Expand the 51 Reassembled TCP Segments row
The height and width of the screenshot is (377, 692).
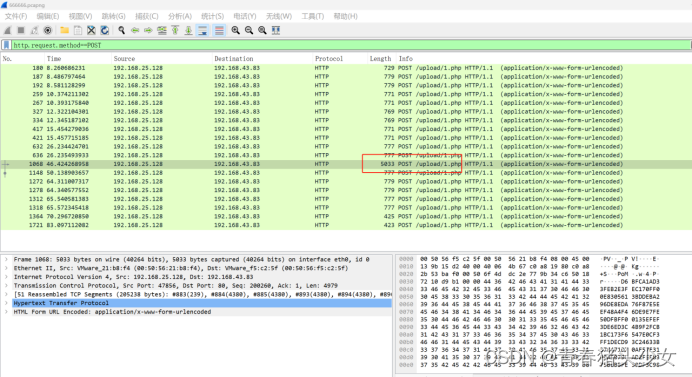coord(6,294)
